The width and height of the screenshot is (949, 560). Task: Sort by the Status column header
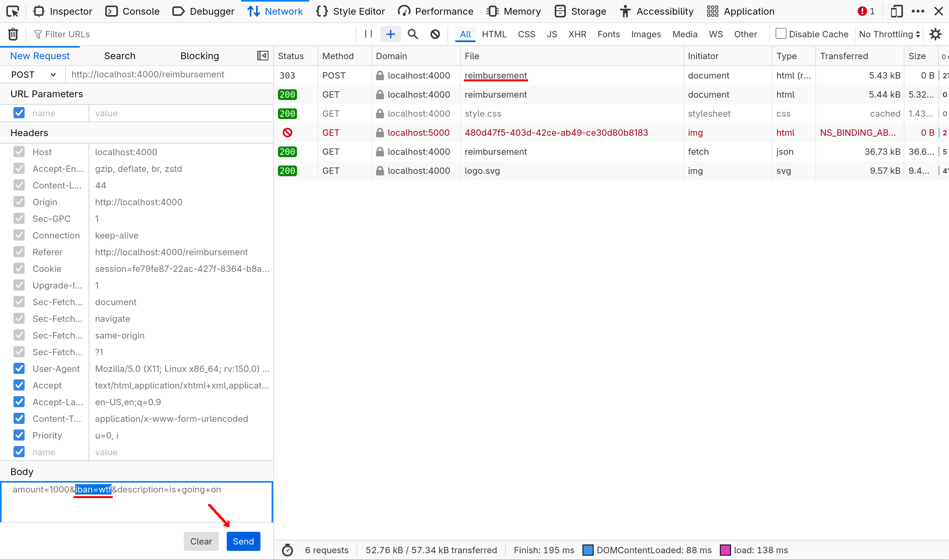pos(295,56)
